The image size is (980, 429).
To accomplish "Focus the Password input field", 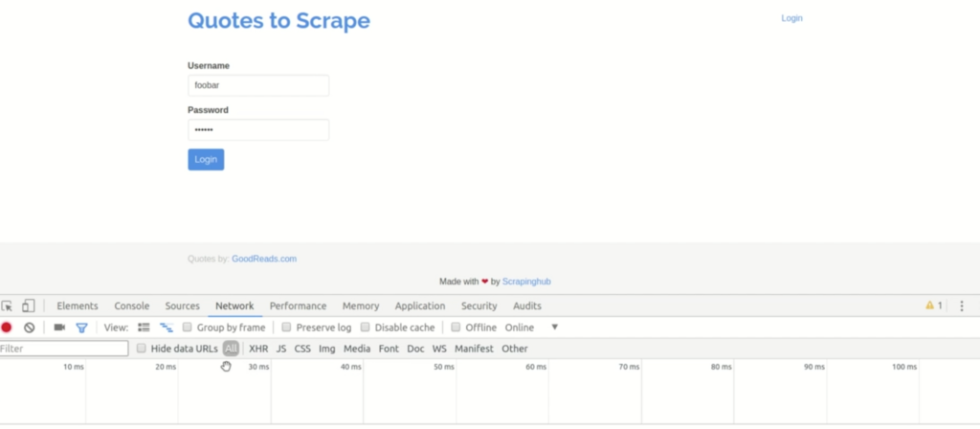I will pos(258,130).
